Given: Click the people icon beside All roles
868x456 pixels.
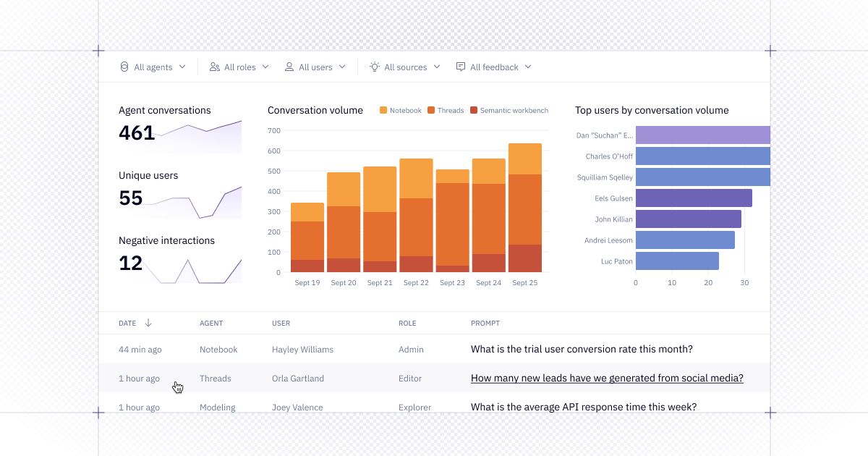Looking at the screenshot, I should click(x=215, y=67).
